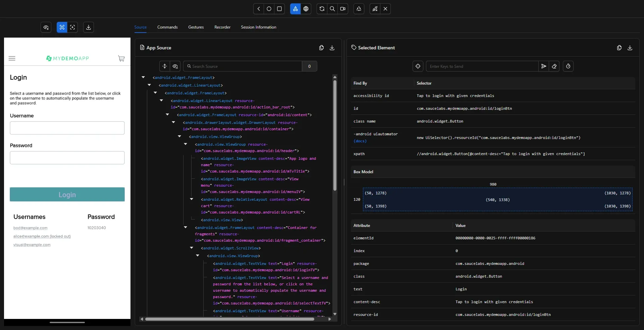The height and width of the screenshot is (330, 644).
Task: Download the device screenshot
Action: 89,27
